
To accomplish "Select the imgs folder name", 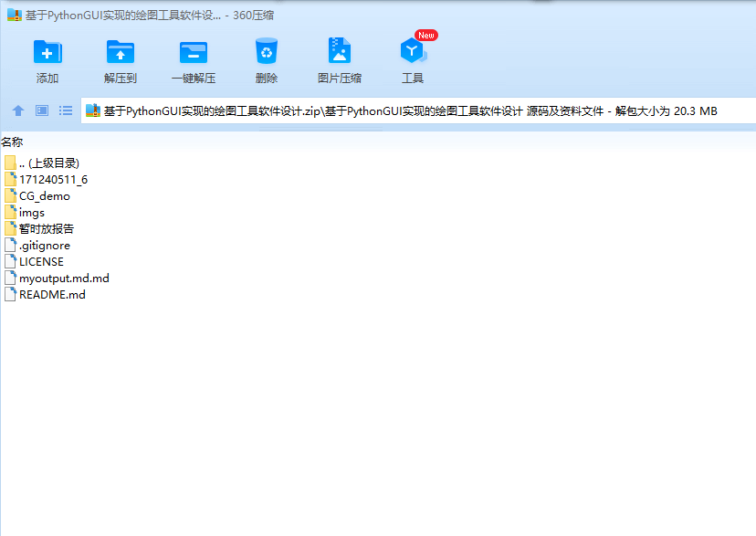I will 32,212.
